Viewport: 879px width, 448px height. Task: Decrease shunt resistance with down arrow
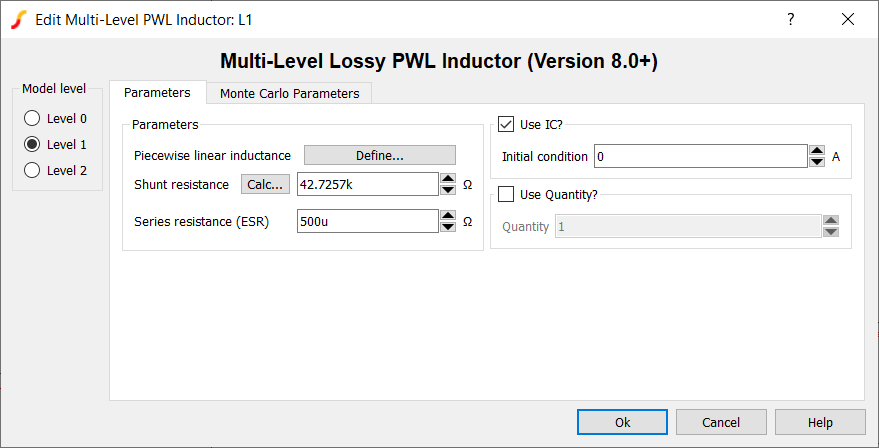coord(448,190)
